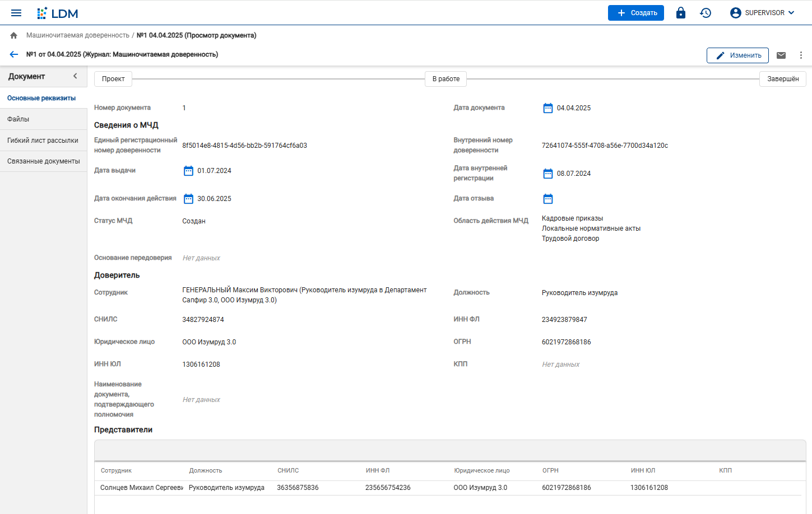812x514 pixels.
Task: Click calendar icon beside Дата отзыва
Action: [x=547, y=199]
